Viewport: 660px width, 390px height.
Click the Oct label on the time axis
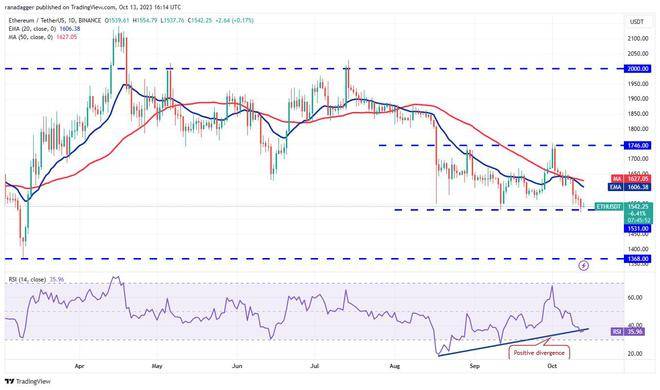coord(552,366)
